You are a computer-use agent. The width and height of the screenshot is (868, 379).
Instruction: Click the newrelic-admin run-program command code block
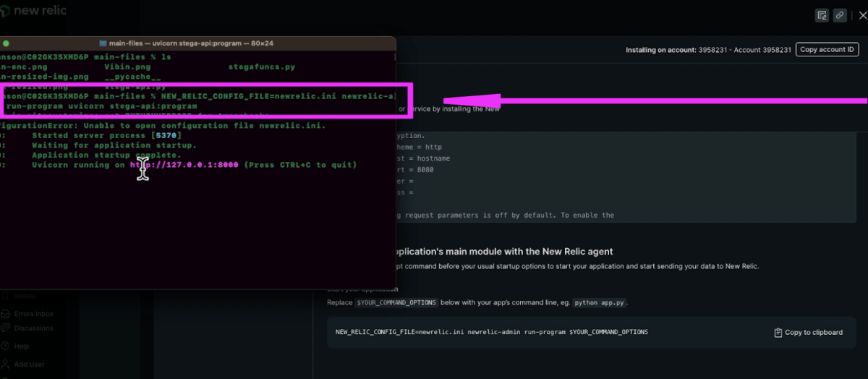[x=492, y=332]
